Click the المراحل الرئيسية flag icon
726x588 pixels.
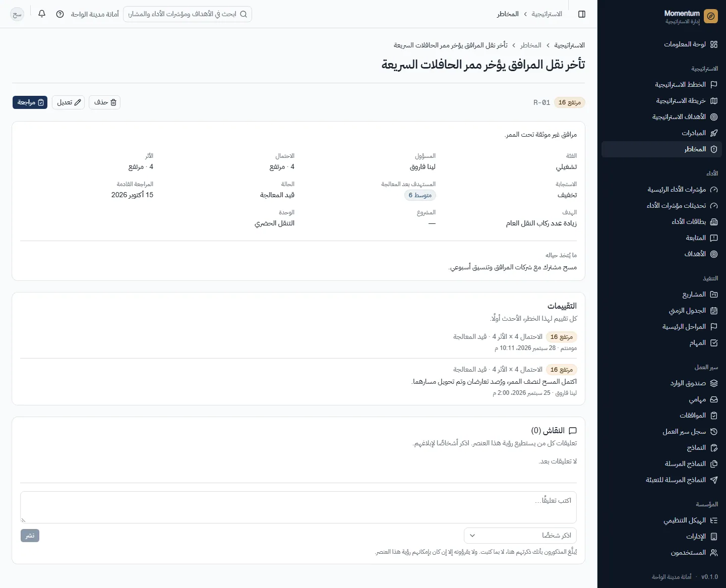pos(713,327)
